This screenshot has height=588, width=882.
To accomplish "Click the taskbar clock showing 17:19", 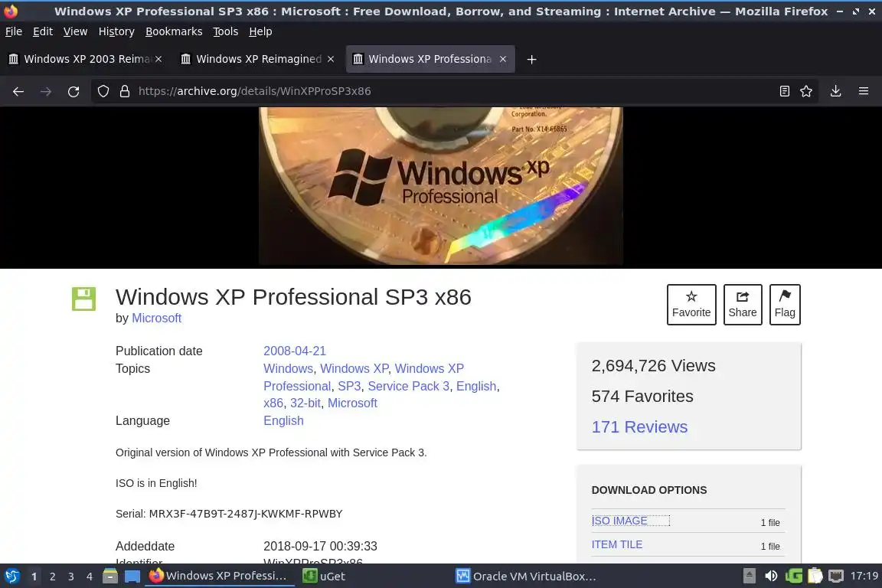I will click(x=864, y=577).
